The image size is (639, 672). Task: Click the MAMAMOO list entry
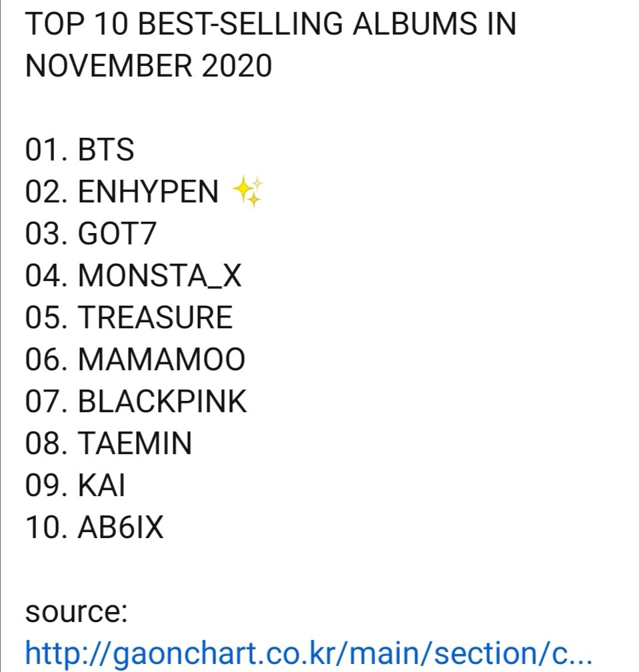162,360
